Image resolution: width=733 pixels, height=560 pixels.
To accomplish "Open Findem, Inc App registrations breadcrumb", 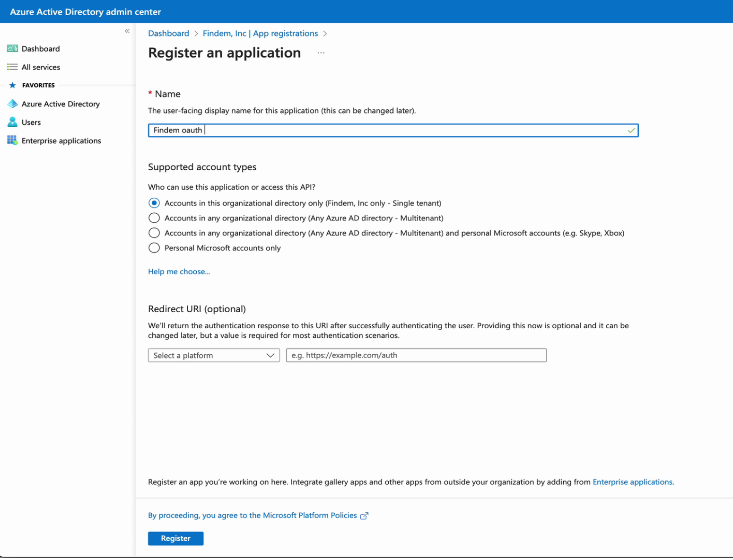I will coord(260,34).
